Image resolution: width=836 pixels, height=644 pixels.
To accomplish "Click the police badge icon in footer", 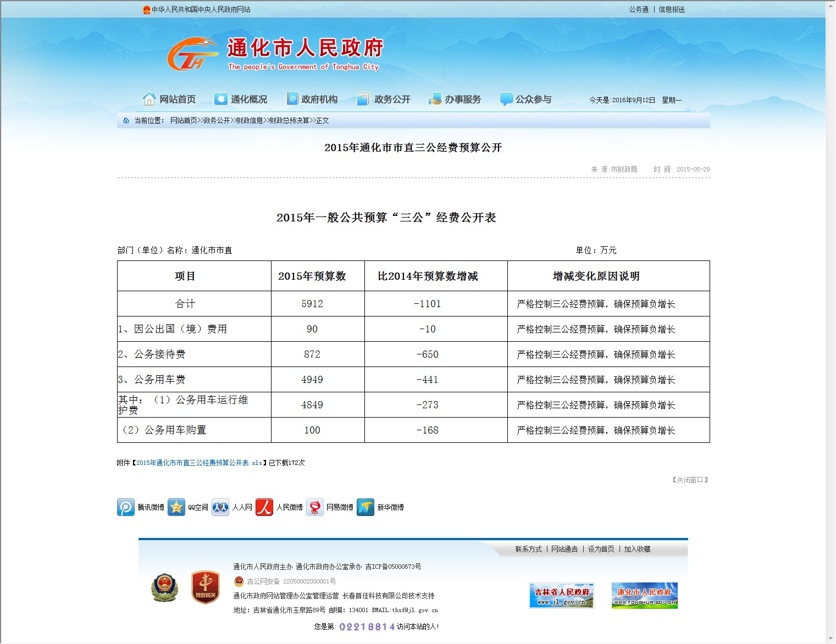I will [x=165, y=587].
